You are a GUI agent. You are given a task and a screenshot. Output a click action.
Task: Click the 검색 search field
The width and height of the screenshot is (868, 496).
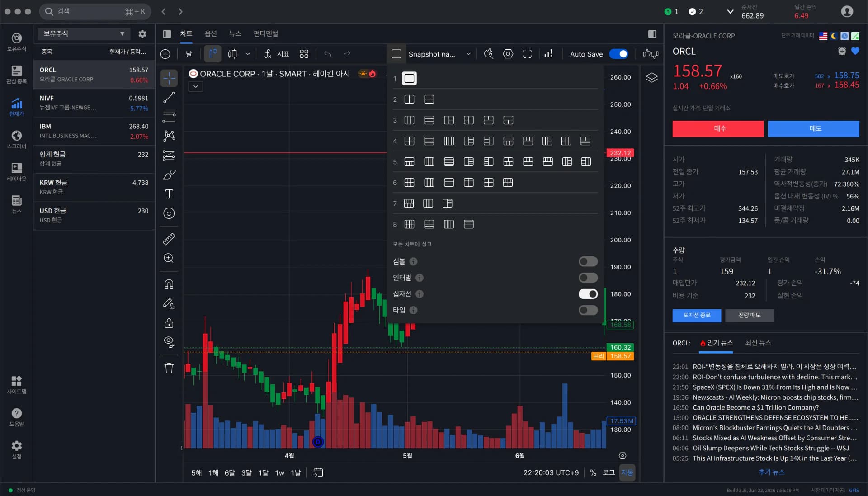point(95,12)
